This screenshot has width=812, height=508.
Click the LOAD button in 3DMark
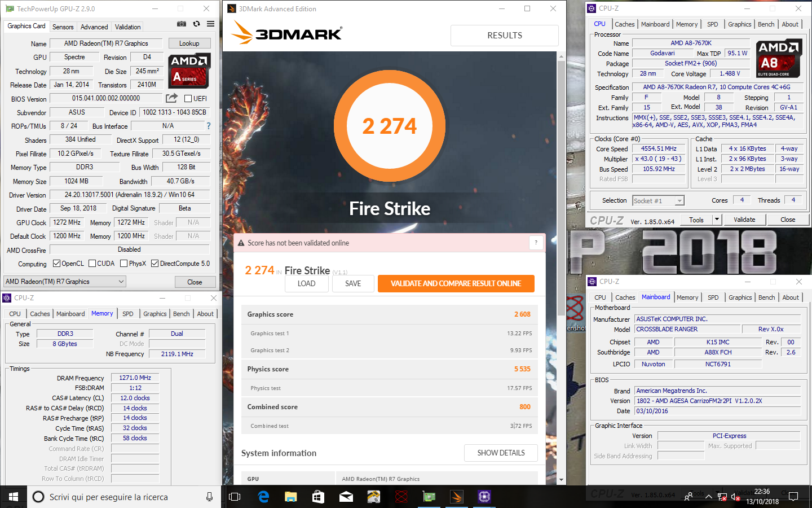pyautogui.click(x=307, y=283)
